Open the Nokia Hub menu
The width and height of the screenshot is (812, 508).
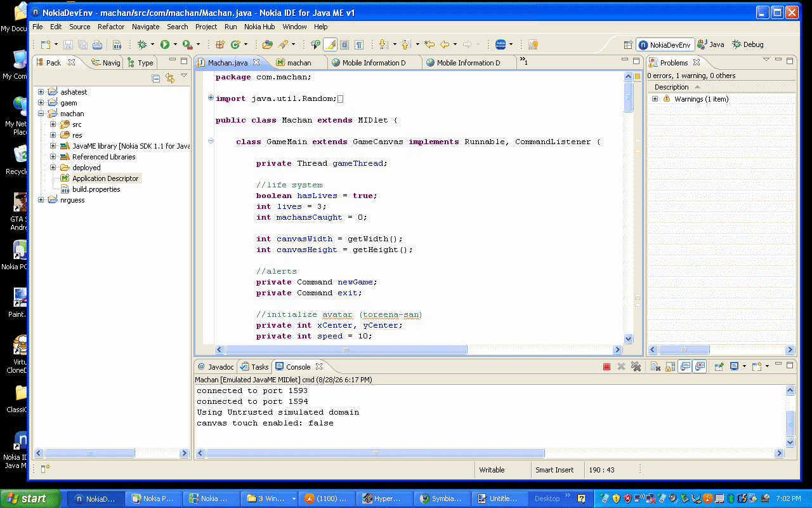259,27
